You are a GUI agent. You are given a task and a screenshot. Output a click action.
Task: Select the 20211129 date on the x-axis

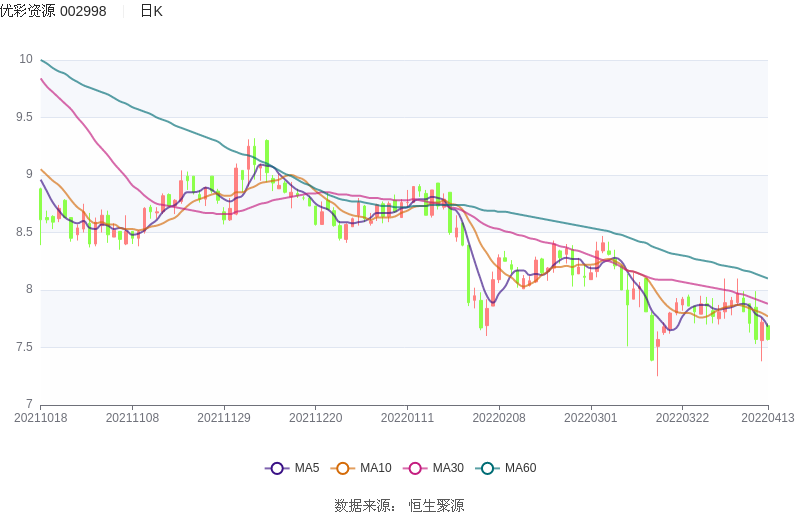tap(224, 418)
